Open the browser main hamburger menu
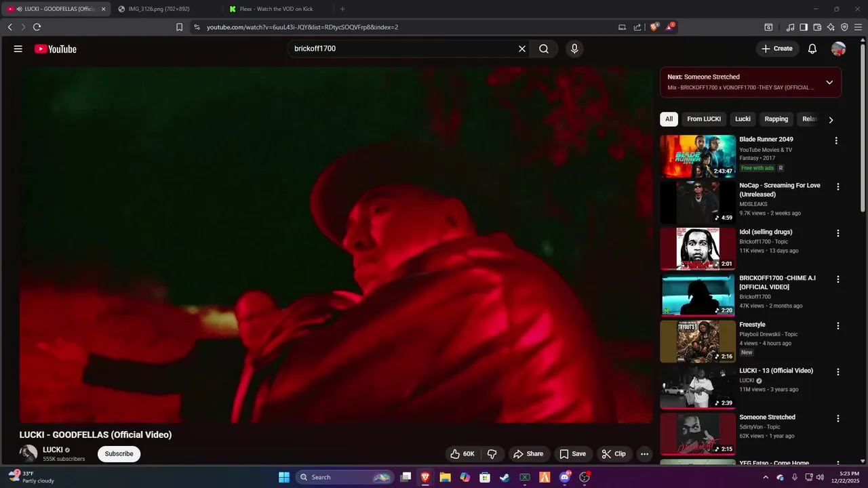 (x=858, y=27)
